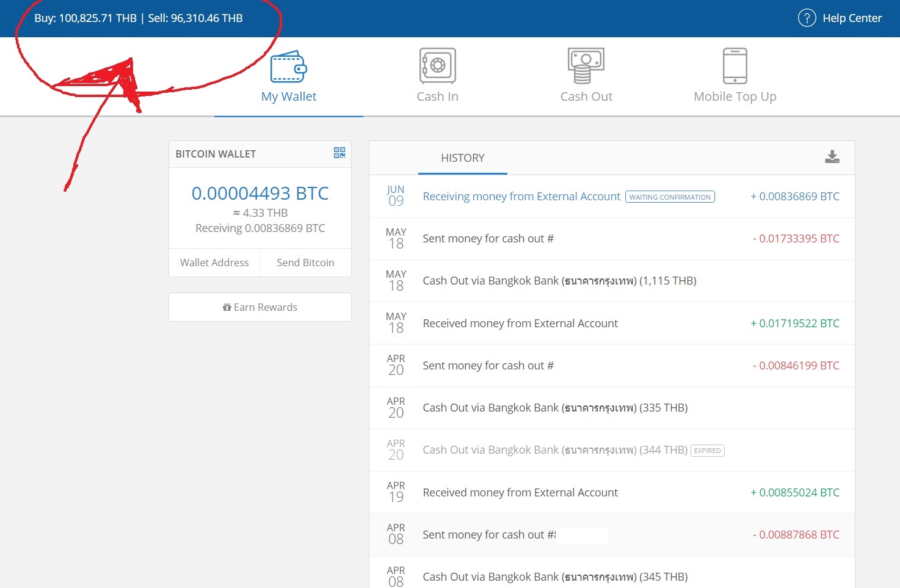Open the expired 344 THB cash out entry
This screenshot has height=588, width=900.
click(x=554, y=450)
